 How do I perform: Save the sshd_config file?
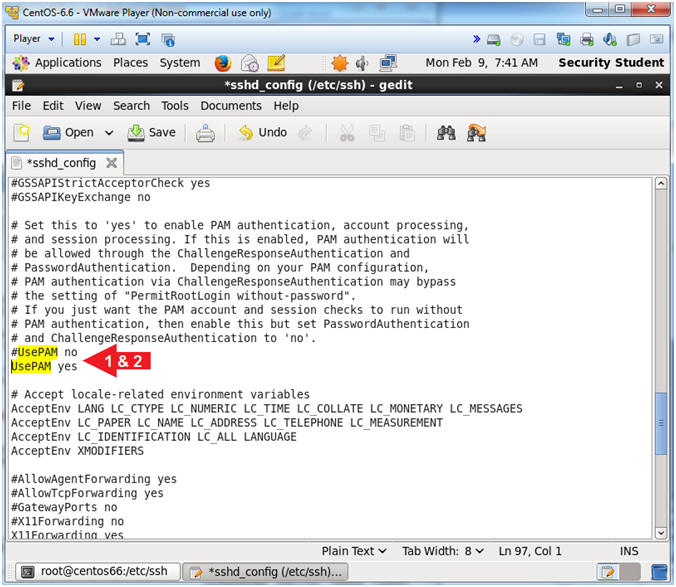[151, 133]
